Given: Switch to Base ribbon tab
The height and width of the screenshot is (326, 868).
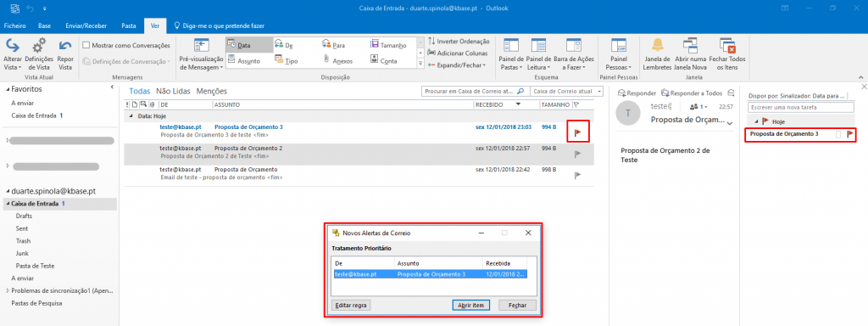Looking at the screenshot, I should pos(45,25).
